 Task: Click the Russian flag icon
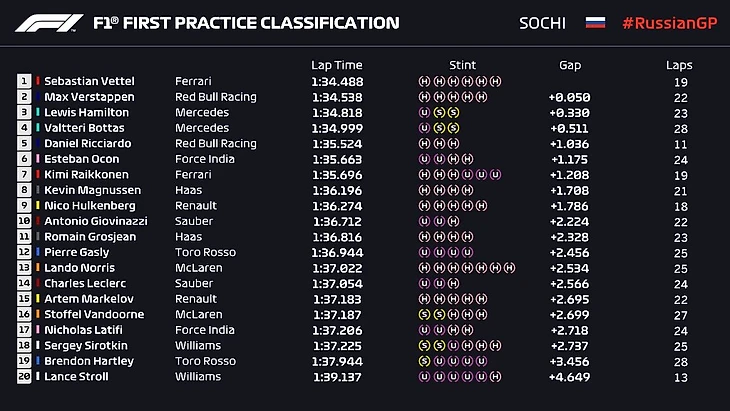pyautogui.click(x=594, y=23)
